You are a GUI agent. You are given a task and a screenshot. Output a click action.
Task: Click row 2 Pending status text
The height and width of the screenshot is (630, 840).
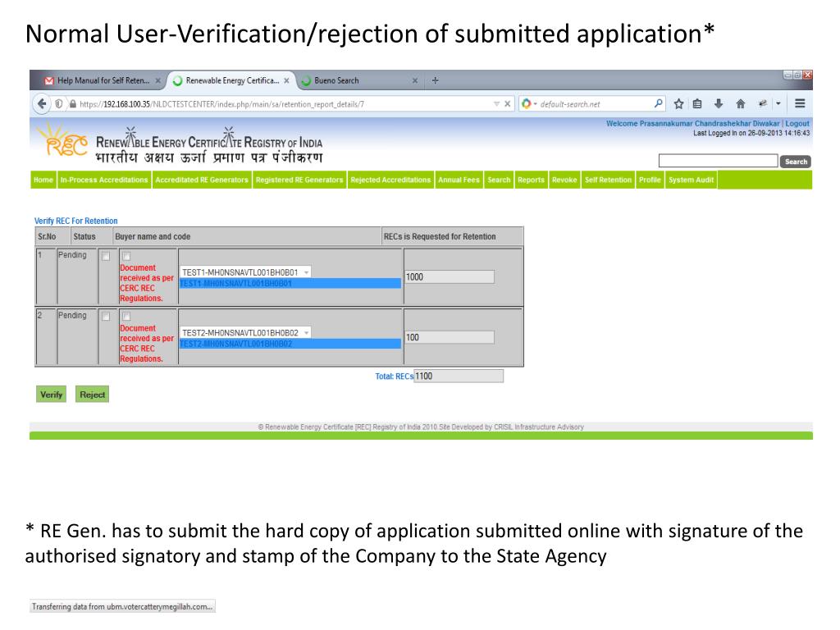72,316
